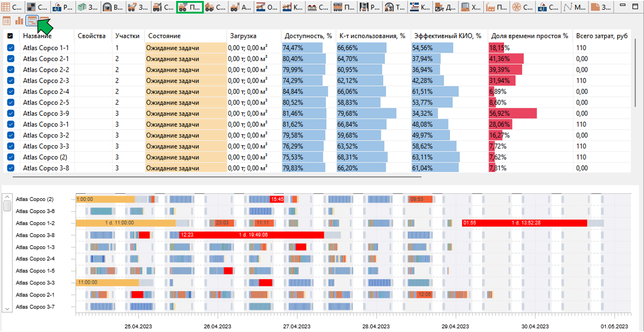
Task: Open the tab with the factory icon
Action: [497, 7]
